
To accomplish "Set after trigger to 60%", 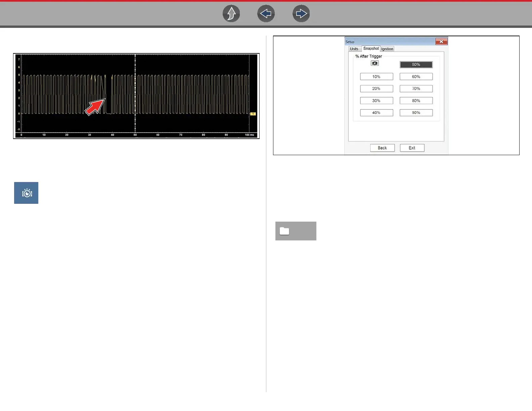I will pyautogui.click(x=416, y=77).
